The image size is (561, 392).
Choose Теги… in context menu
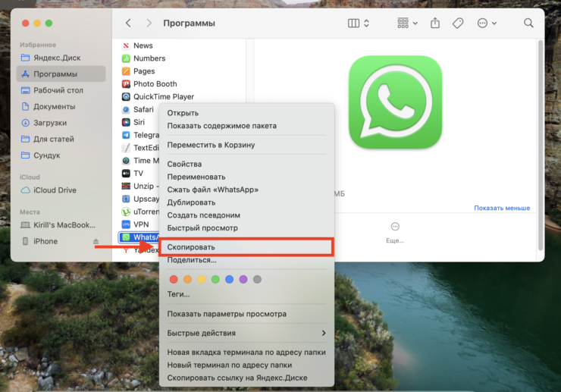(246, 294)
